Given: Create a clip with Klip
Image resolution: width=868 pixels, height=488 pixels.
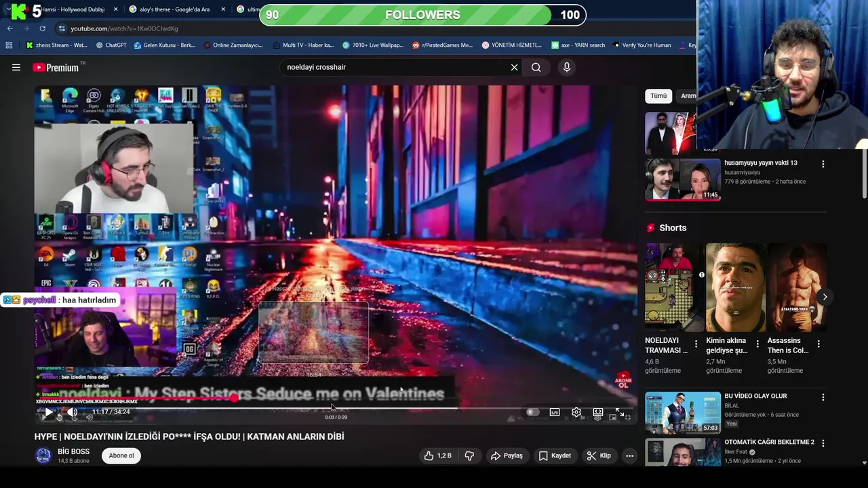Looking at the screenshot, I should 599,455.
